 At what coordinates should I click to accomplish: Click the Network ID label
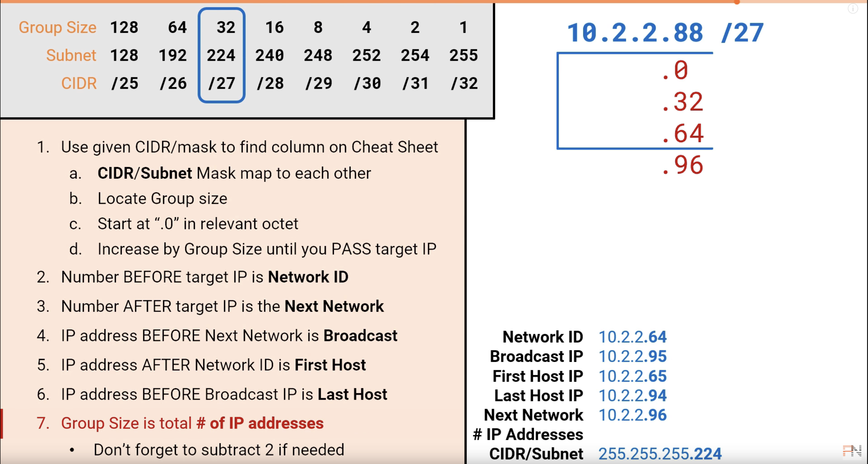coord(542,337)
